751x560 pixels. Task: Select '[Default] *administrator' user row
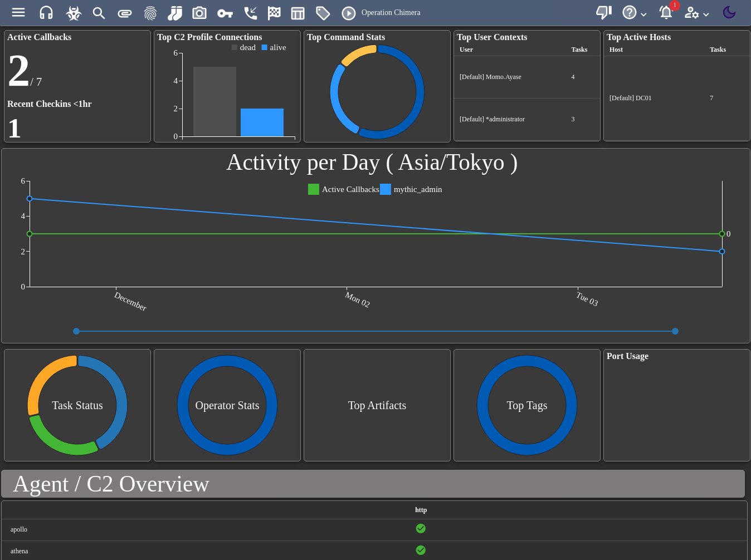pyautogui.click(x=527, y=119)
